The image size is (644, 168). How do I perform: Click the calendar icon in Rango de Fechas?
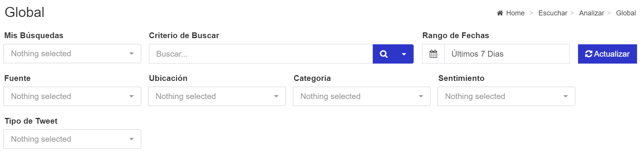pos(433,54)
